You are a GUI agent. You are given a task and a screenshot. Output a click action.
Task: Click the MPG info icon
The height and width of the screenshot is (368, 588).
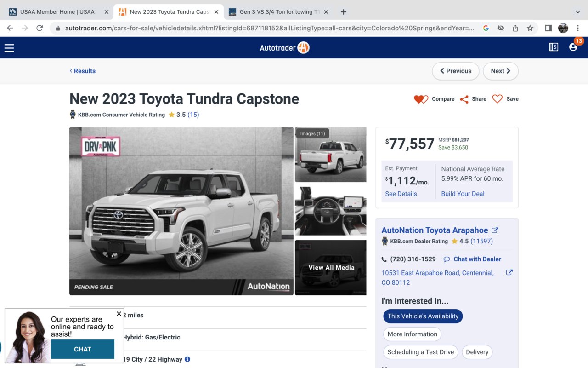point(187,359)
